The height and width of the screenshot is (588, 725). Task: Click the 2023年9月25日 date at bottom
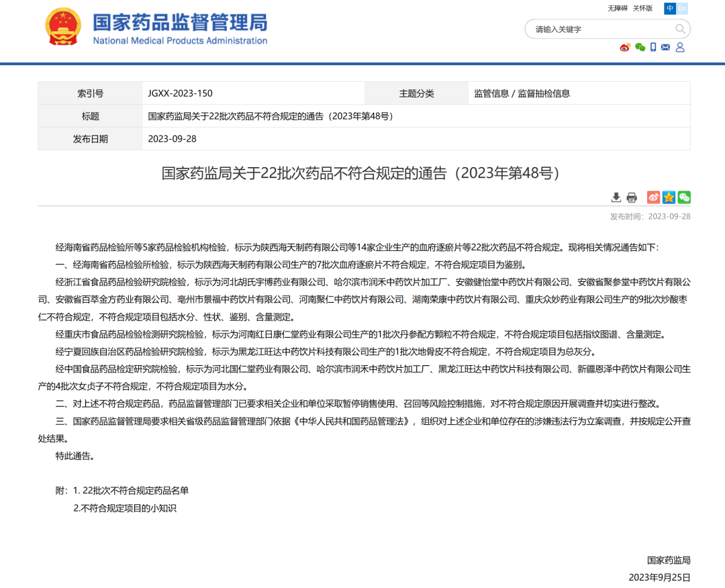tap(660, 577)
